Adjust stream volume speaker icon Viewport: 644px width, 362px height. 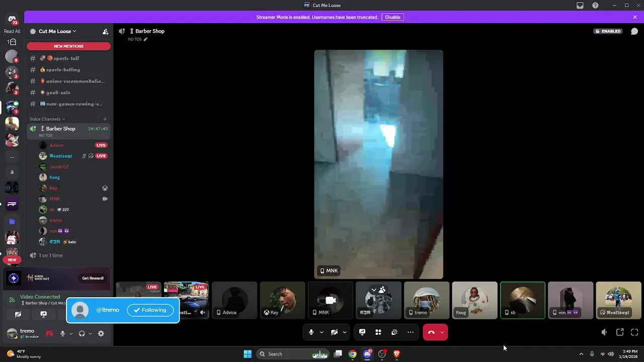[x=604, y=332]
